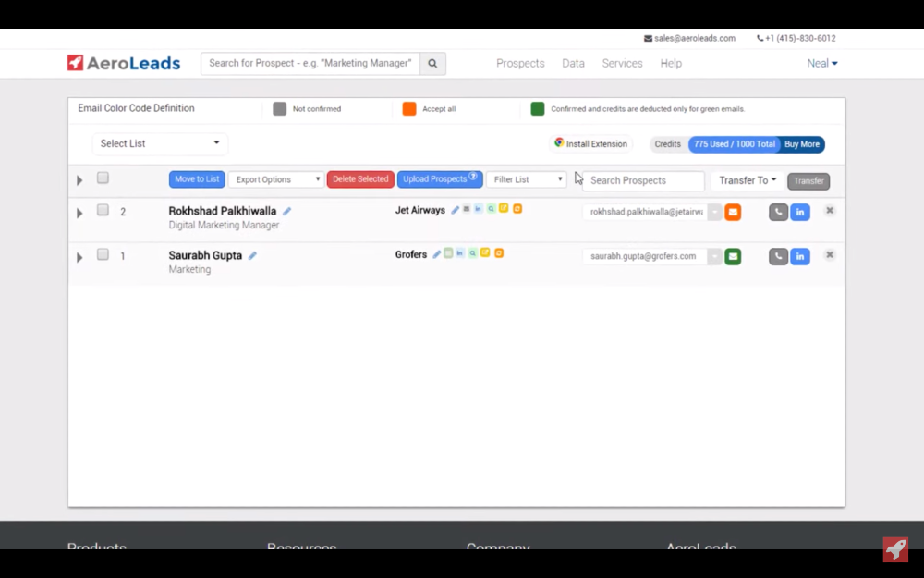Image resolution: width=924 pixels, height=578 pixels.
Task: Open the Export Options dropdown
Action: pos(275,179)
